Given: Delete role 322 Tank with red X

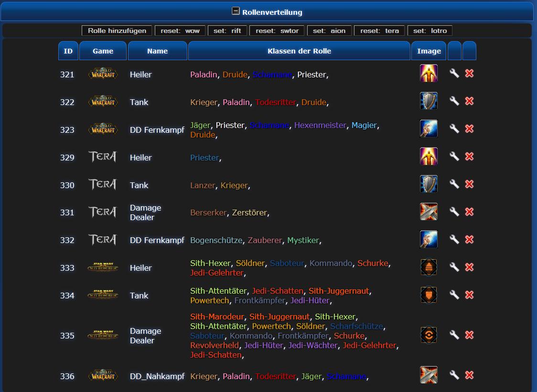Looking at the screenshot, I should pos(469,101).
